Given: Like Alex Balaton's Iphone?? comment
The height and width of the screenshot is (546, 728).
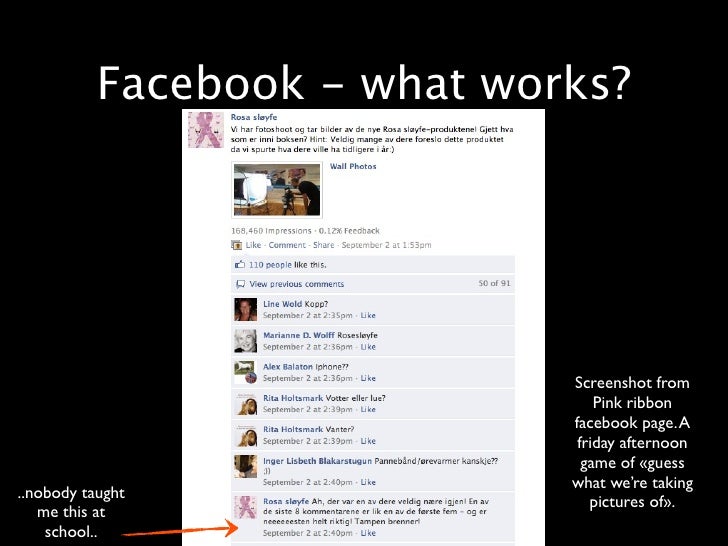Looking at the screenshot, I should [x=368, y=378].
